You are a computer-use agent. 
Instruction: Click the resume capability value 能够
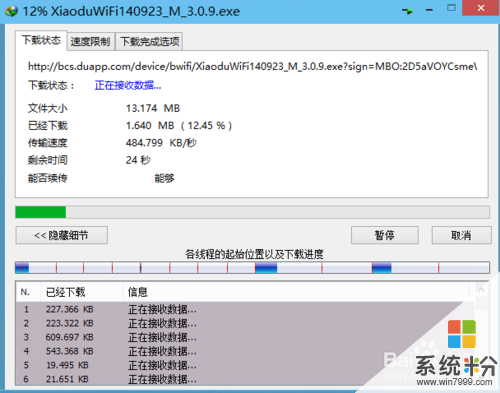pos(164,178)
